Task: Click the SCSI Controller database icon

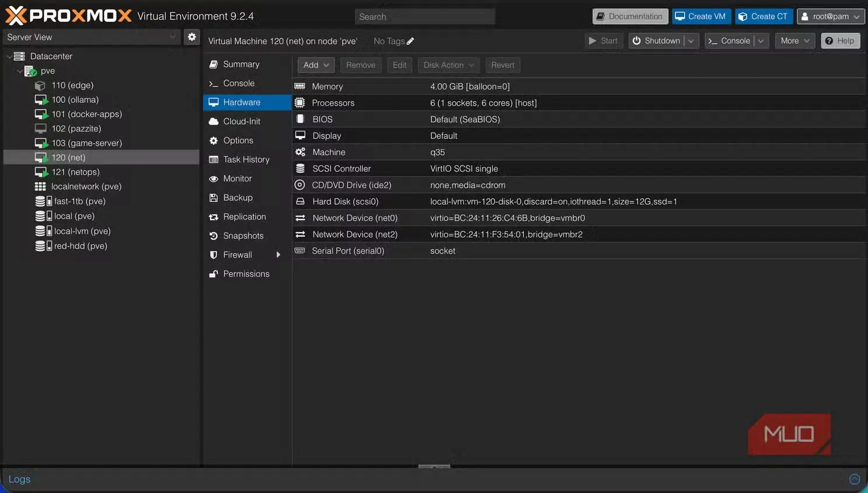Action: [x=300, y=168]
